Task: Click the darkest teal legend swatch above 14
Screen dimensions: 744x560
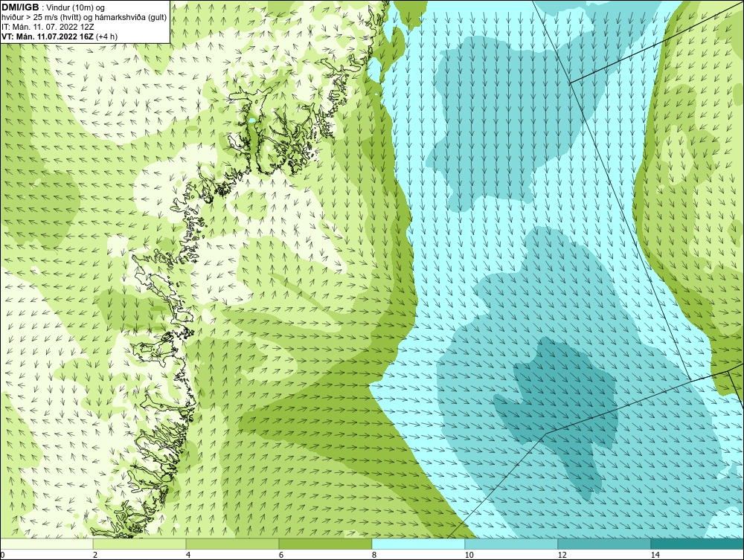Action: point(698,544)
